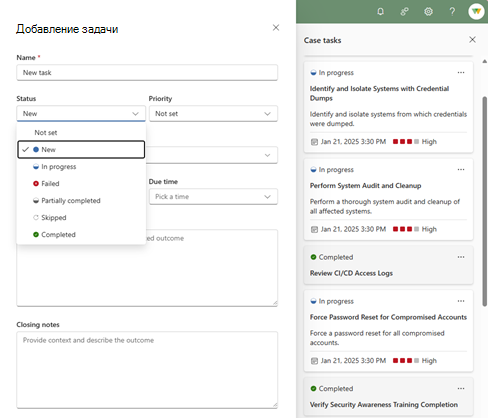
Task: Click the settings gear icon
Action: click(428, 12)
